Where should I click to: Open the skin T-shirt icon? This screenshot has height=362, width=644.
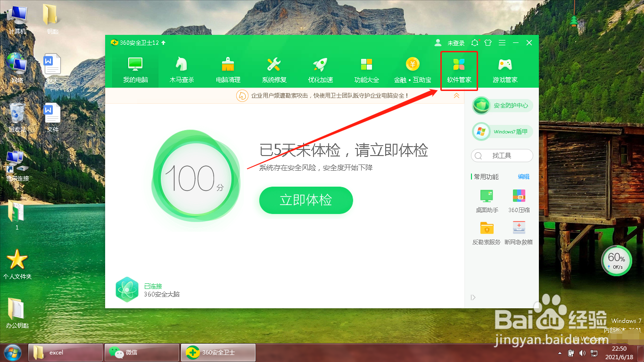click(488, 42)
